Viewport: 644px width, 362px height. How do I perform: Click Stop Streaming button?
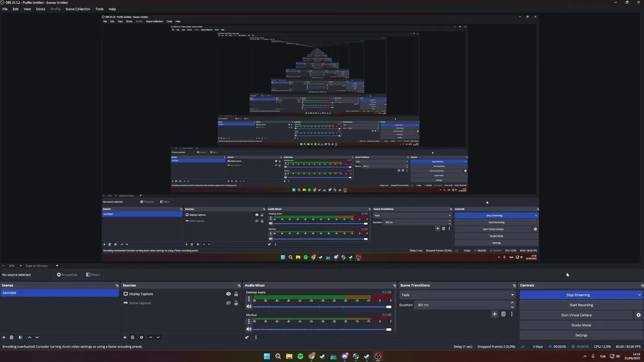pos(578,295)
